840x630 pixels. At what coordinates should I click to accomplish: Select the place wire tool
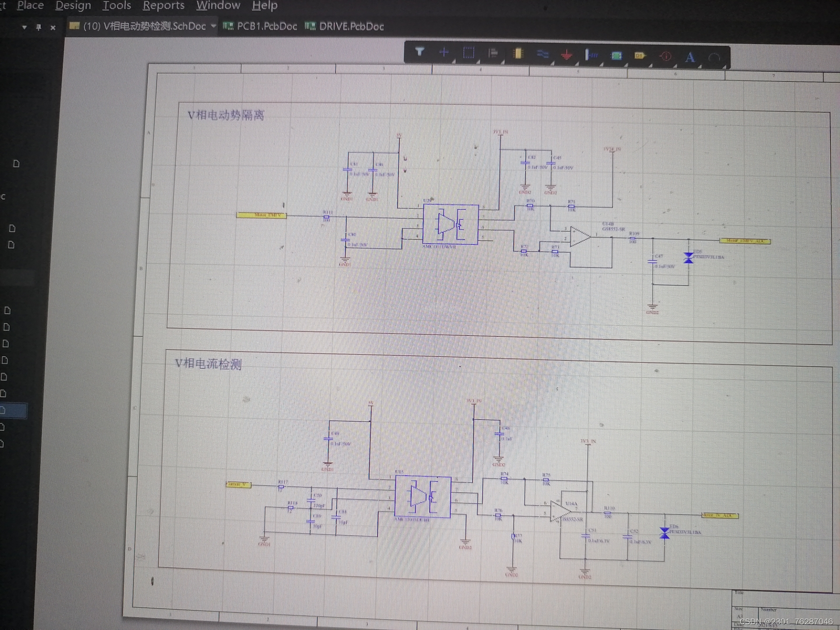click(x=542, y=54)
